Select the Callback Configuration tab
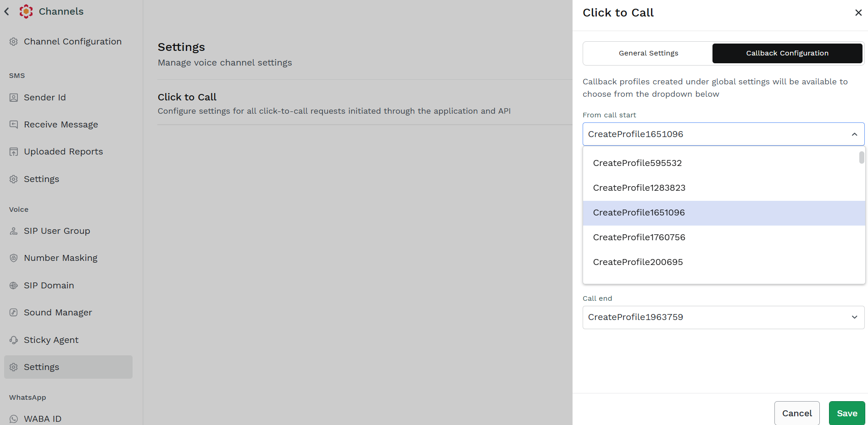Viewport: 868px width, 425px height. (x=787, y=53)
